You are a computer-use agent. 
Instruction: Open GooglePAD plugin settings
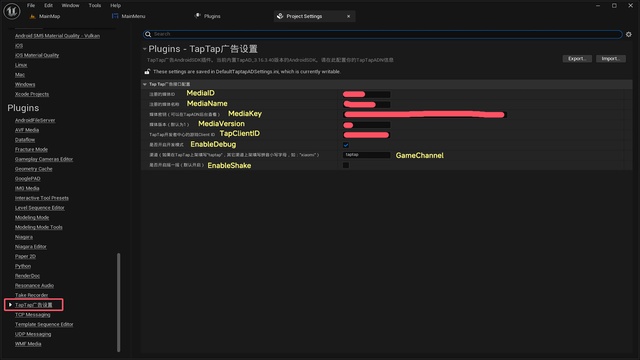[27, 179]
